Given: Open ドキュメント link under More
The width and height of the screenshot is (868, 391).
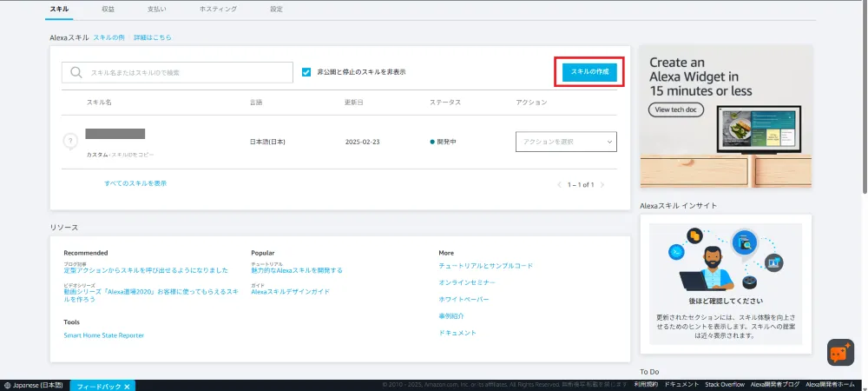Looking at the screenshot, I should (x=457, y=333).
